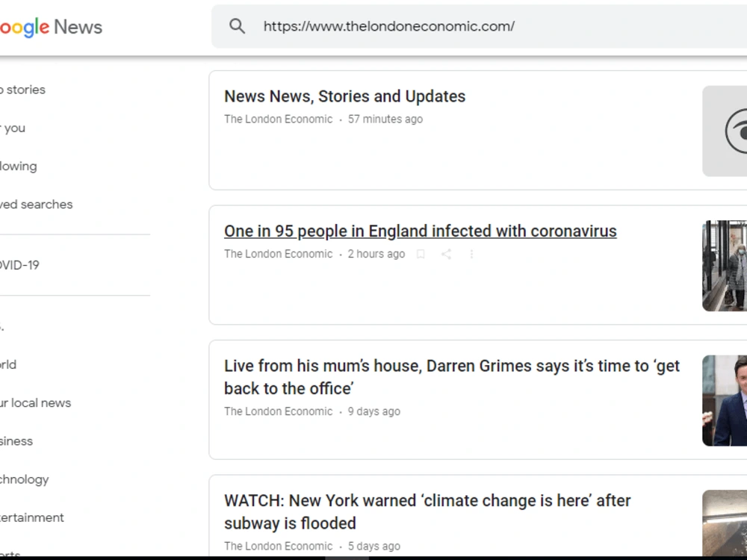Screen dimensions: 747x560
Task: Go to the Business section
Action: (16, 441)
